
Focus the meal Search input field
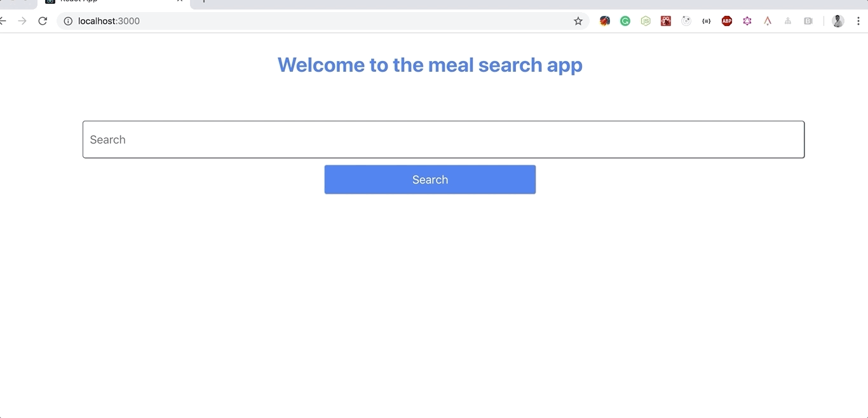pyautogui.click(x=444, y=140)
